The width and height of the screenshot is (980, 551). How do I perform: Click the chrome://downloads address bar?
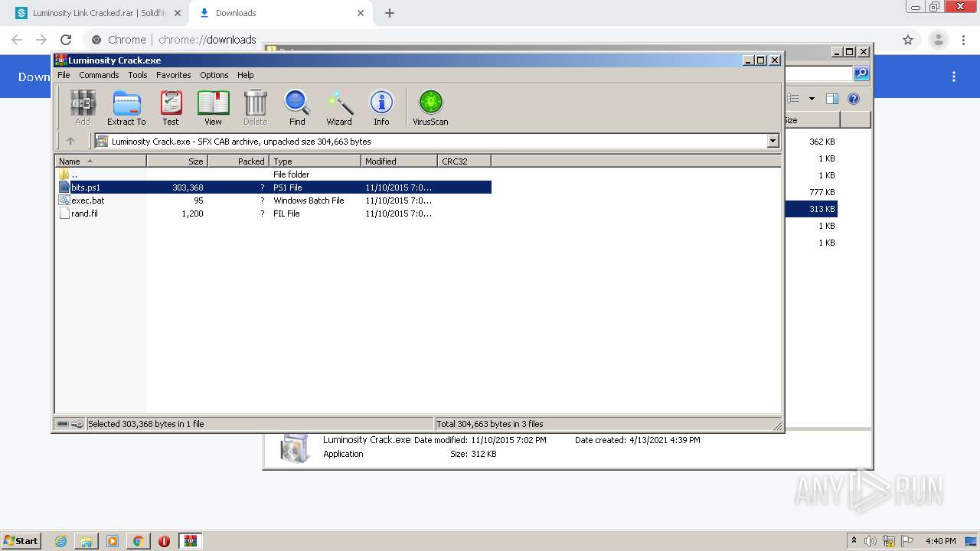click(x=490, y=40)
